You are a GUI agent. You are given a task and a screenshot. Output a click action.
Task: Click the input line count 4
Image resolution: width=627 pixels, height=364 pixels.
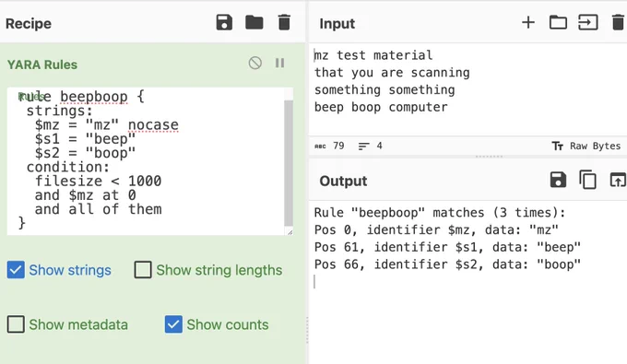(371, 146)
